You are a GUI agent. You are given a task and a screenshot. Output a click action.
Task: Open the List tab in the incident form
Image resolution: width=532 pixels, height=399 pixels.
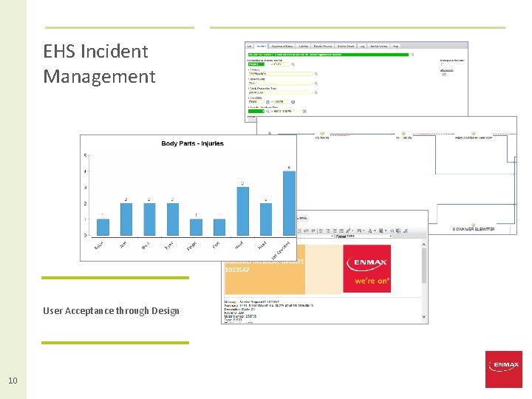click(250, 46)
